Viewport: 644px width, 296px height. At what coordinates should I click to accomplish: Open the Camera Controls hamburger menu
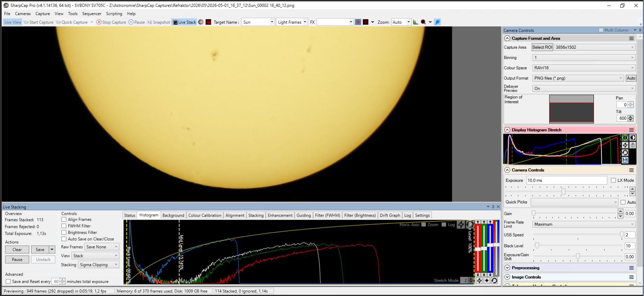[631, 170]
